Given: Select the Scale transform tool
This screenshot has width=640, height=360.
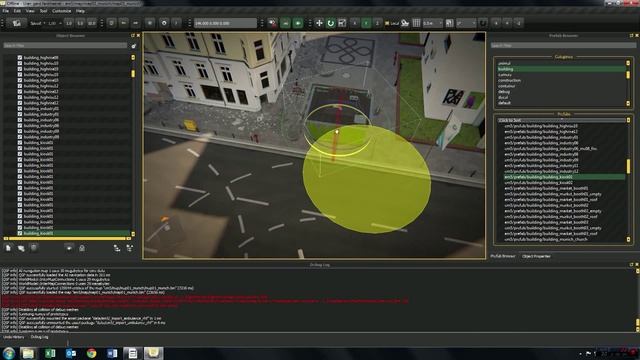Looking at the screenshot, I should (342, 23).
